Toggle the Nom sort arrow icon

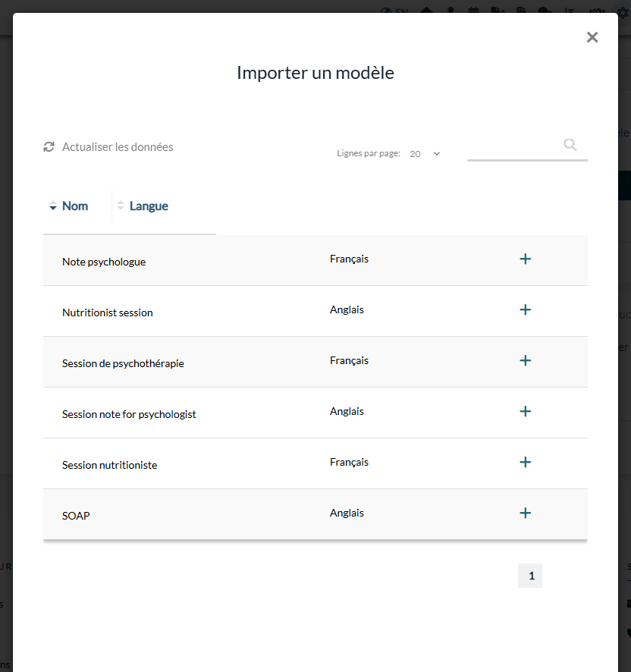pos(53,206)
